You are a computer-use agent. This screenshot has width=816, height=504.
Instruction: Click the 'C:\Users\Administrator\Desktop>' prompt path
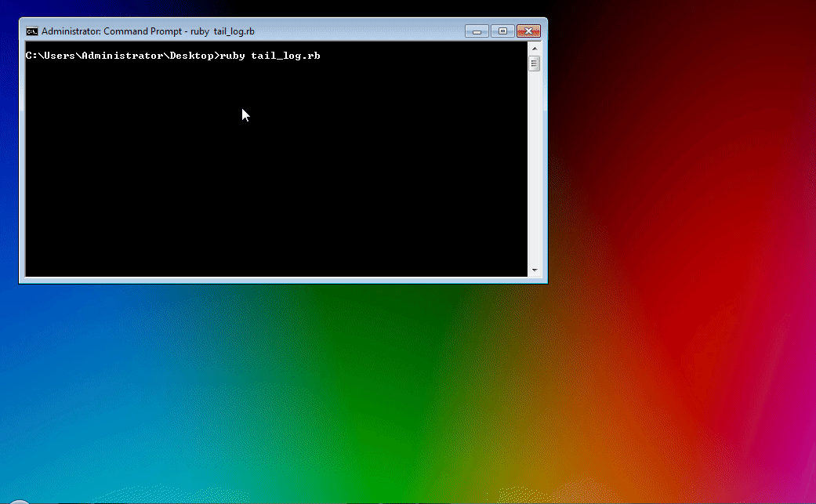click(122, 56)
